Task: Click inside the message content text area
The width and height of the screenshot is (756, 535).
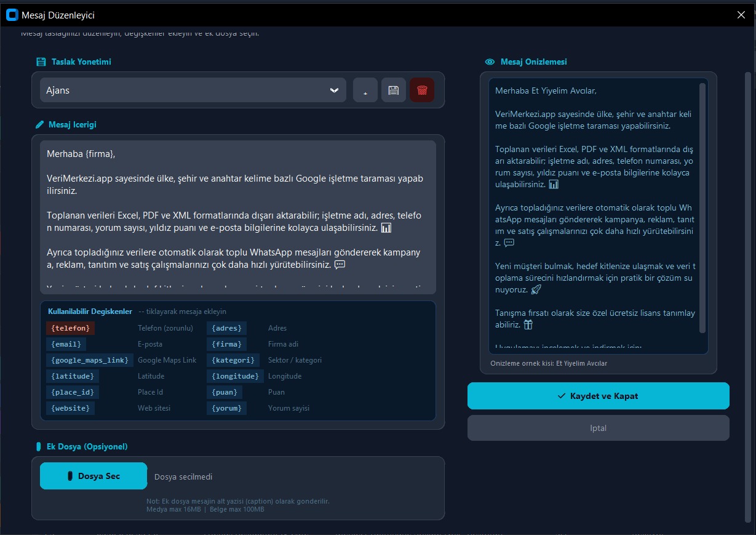Action: pyautogui.click(x=238, y=217)
